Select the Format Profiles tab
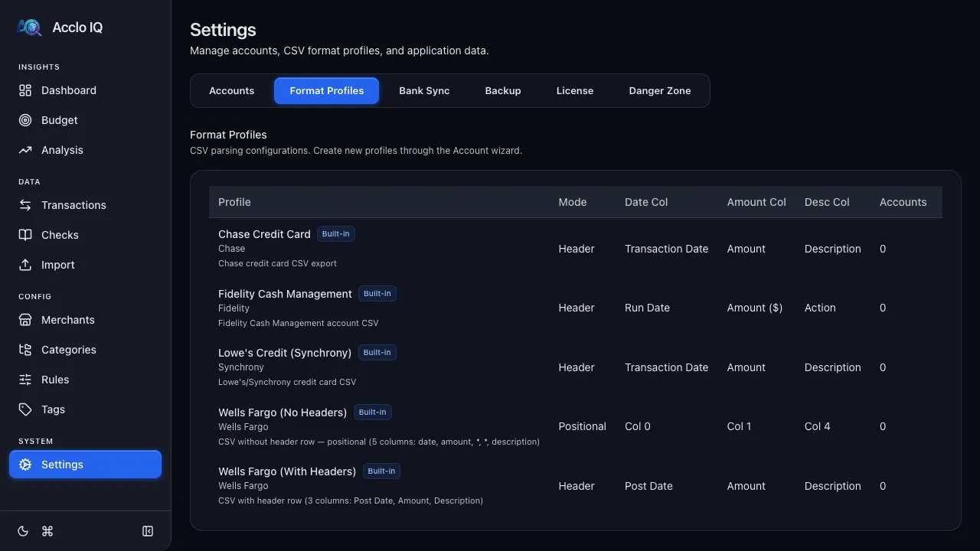 [327, 90]
